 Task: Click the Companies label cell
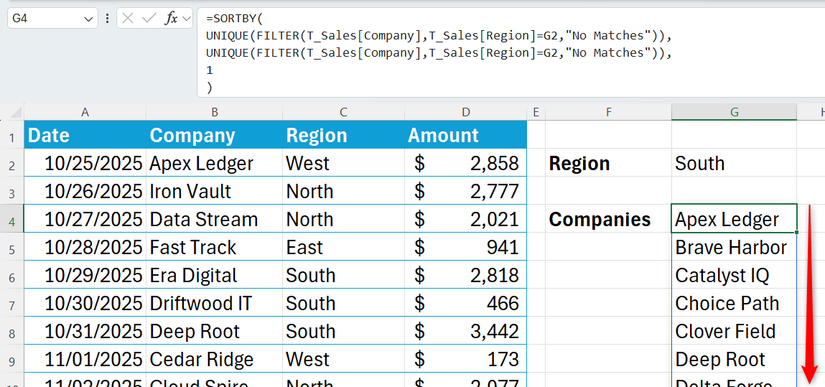tap(608, 219)
